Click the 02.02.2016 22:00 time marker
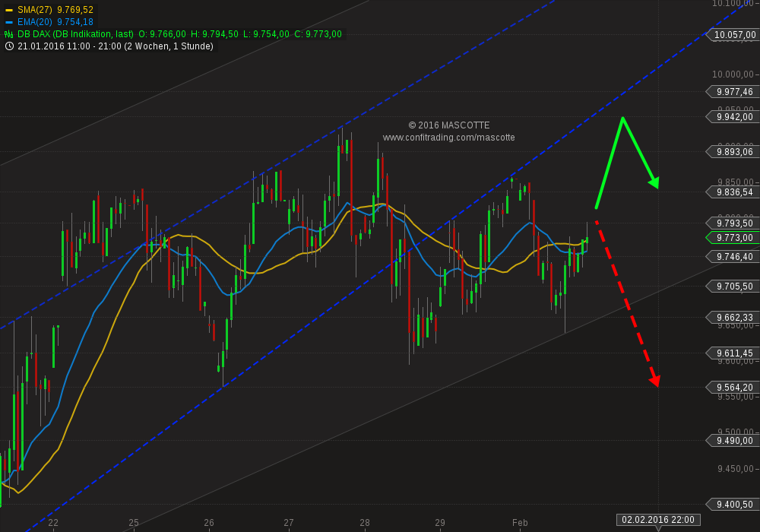 [658, 520]
